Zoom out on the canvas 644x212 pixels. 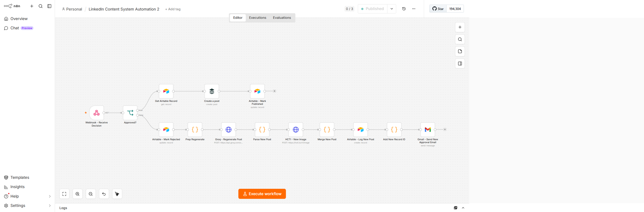91,194
